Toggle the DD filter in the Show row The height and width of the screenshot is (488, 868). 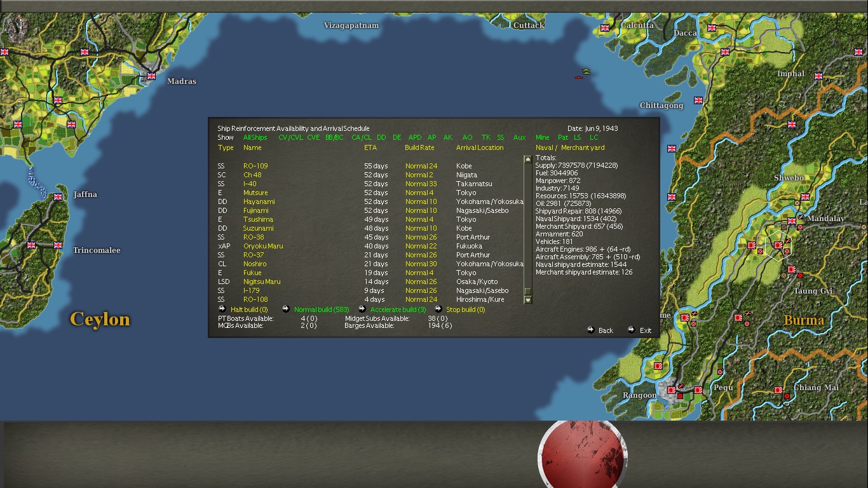pos(381,137)
